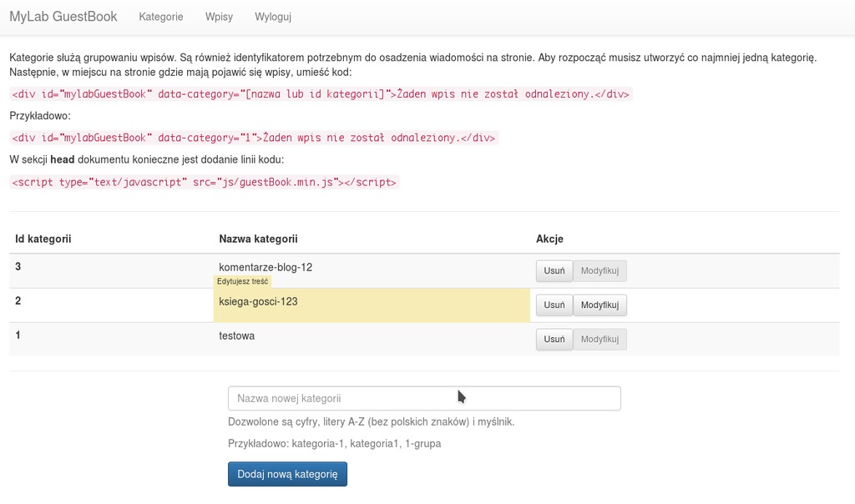Click the Edytujesz treść label
This screenshot has width=855, height=504.
click(243, 282)
